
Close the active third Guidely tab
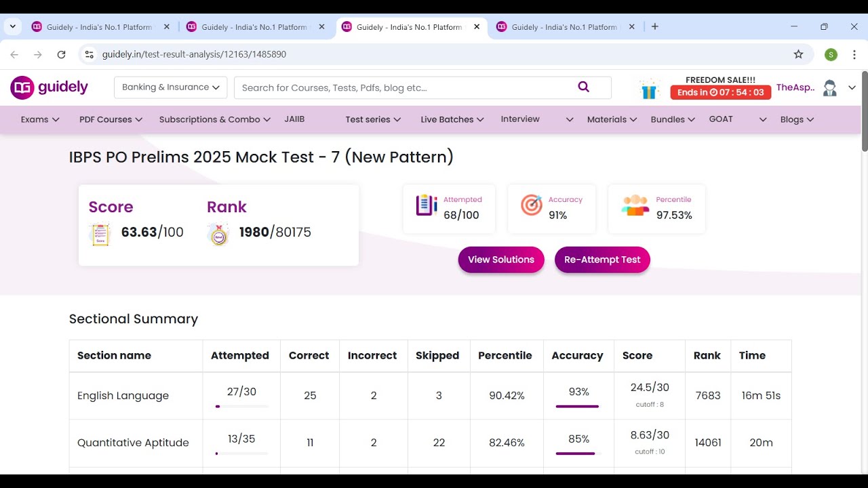coord(477,27)
